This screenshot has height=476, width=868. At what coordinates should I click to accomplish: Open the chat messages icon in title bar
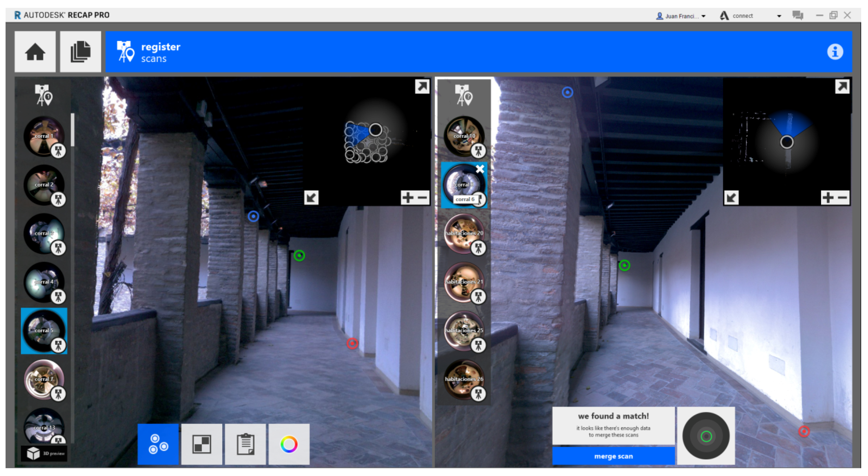pos(797,15)
